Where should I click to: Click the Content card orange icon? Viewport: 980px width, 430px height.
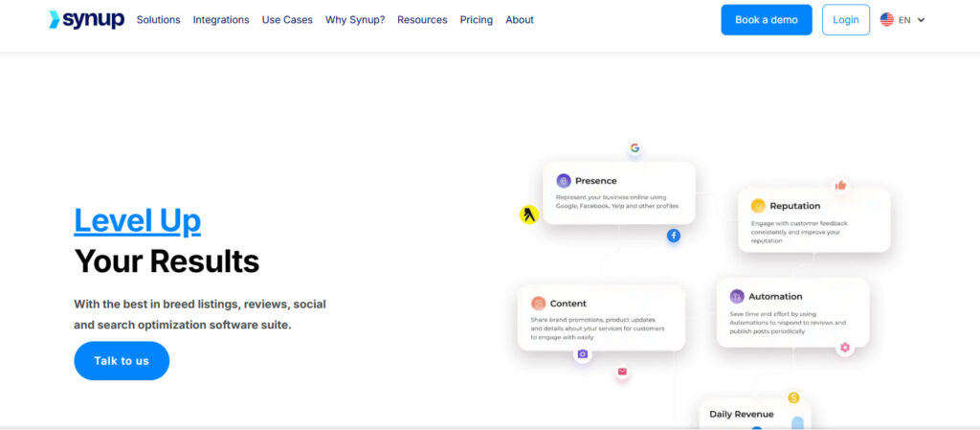pos(538,304)
